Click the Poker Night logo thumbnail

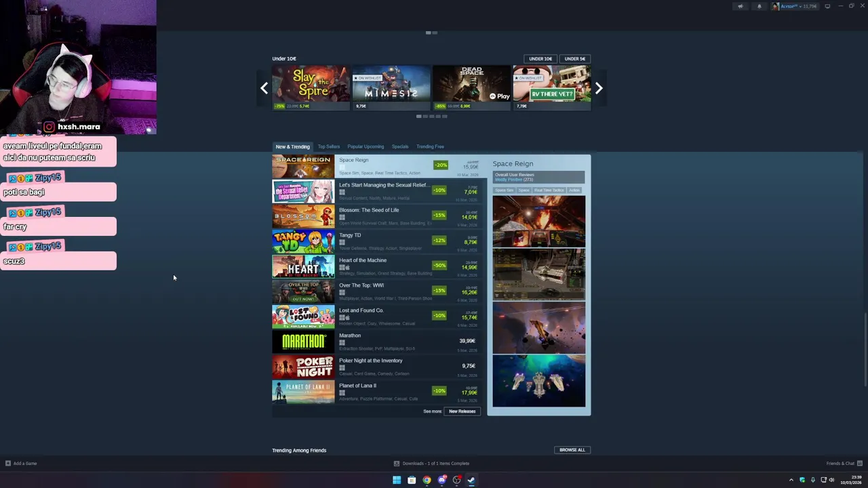pos(303,367)
